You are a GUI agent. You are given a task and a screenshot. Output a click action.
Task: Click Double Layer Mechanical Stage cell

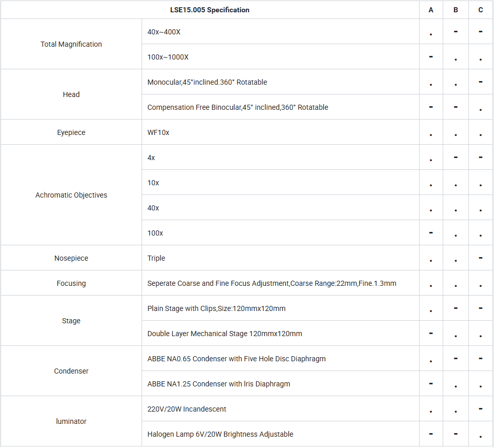281,334
